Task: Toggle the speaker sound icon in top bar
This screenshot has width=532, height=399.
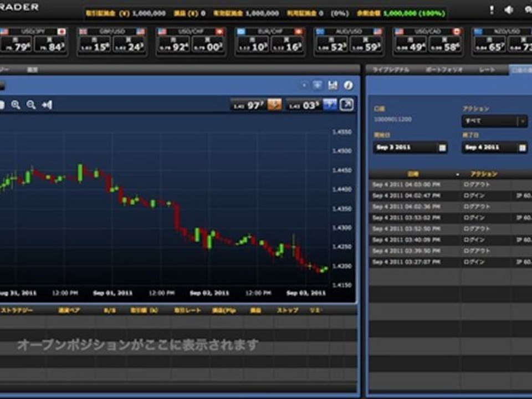Action: point(509,10)
